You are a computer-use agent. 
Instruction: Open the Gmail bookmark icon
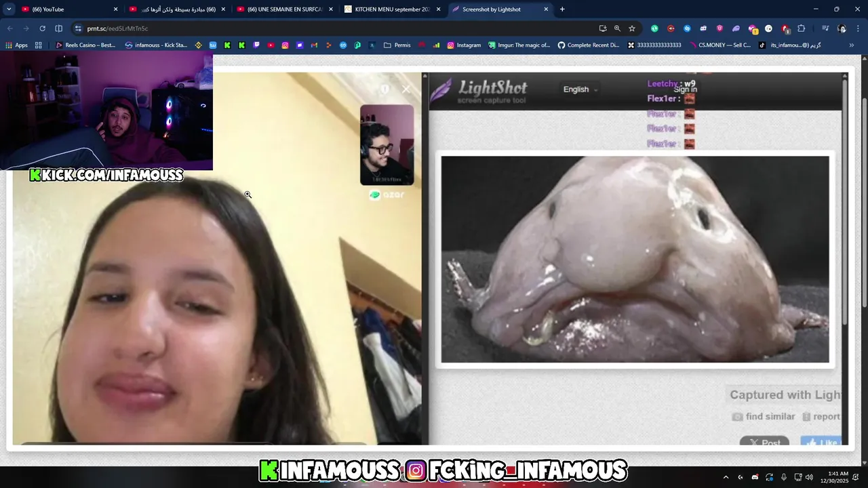point(314,45)
